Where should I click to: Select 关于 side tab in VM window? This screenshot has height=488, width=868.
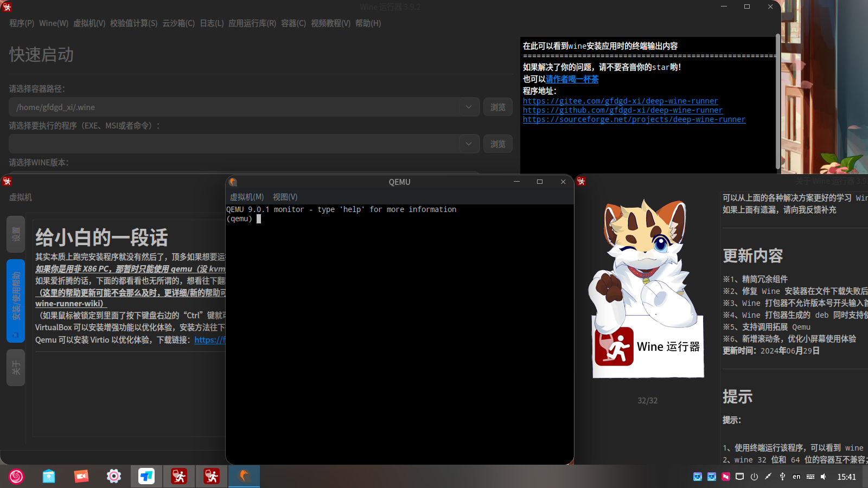tap(16, 368)
